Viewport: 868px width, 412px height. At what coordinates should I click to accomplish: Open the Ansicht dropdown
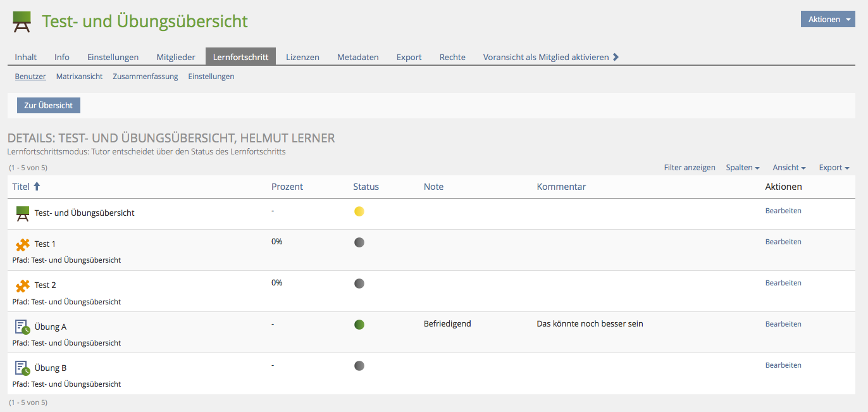coord(789,168)
